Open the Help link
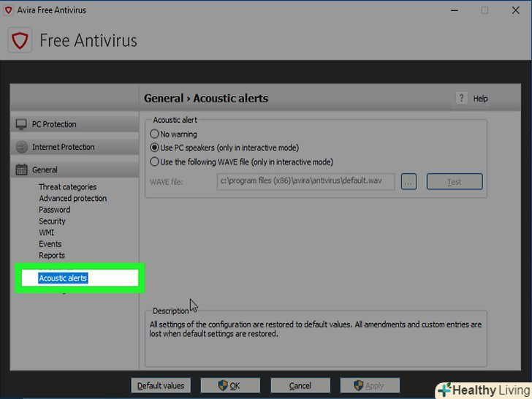The image size is (532, 399). (480, 99)
